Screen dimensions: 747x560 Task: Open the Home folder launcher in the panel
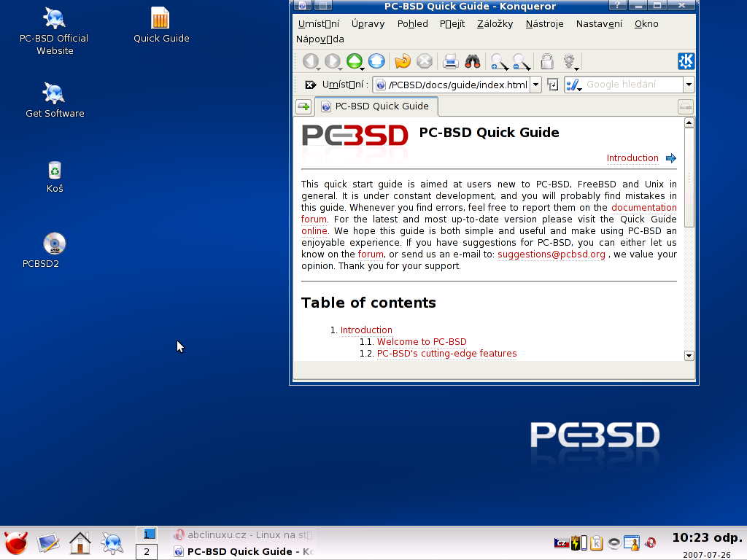click(x=80, y=543)
